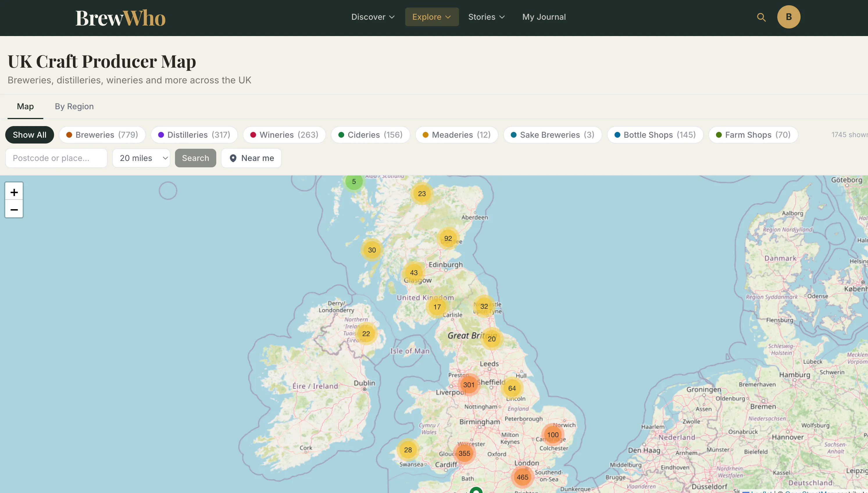Click the BrewWho logo

[x=120, y=18]
